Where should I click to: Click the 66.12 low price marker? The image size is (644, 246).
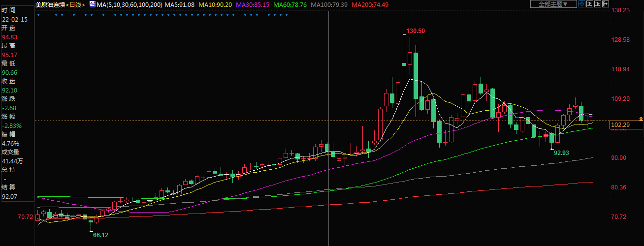[100, 235]
